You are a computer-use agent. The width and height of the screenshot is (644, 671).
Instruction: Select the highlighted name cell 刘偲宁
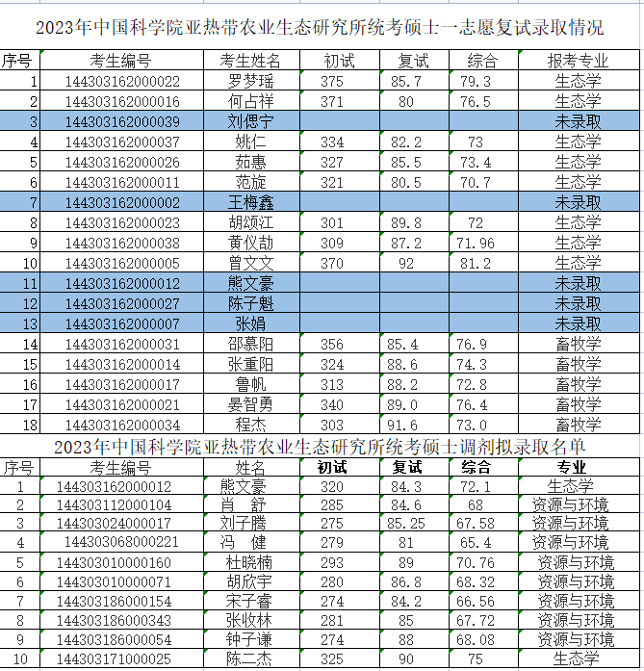tap(250, 121)
